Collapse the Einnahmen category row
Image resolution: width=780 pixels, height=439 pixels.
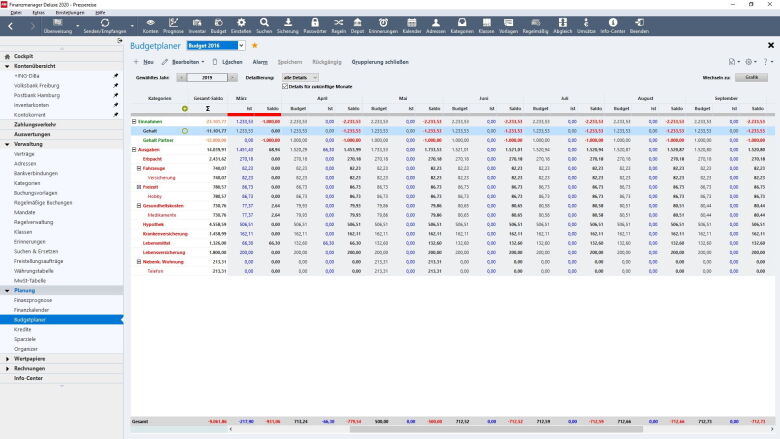(134, 121)
